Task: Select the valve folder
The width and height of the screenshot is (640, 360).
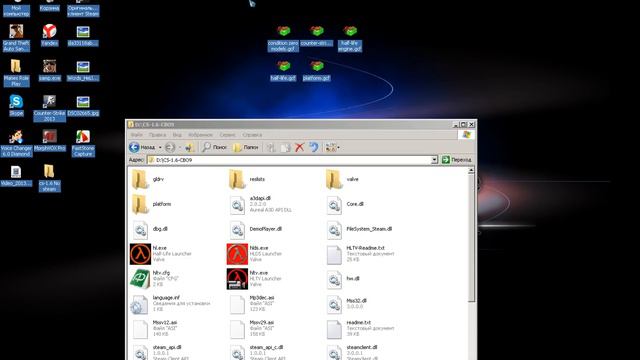Action: (x=342, y=180)
